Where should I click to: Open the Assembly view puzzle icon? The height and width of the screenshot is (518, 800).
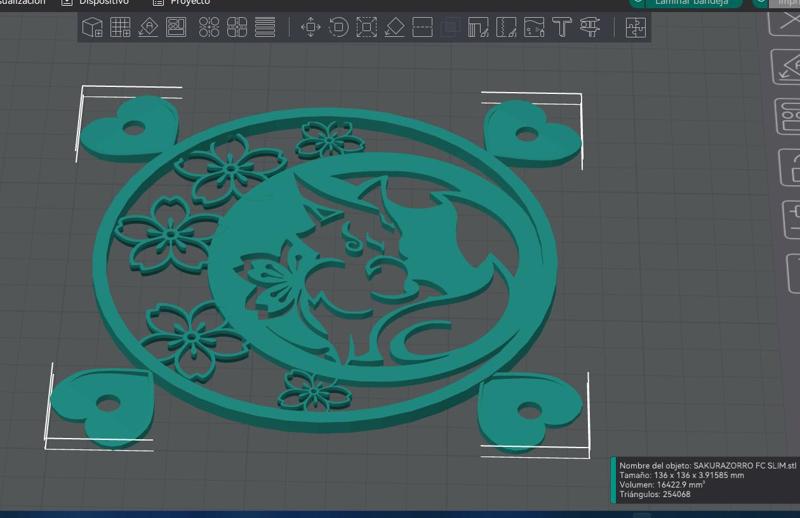pyautogui.click(x=635, y=28)
